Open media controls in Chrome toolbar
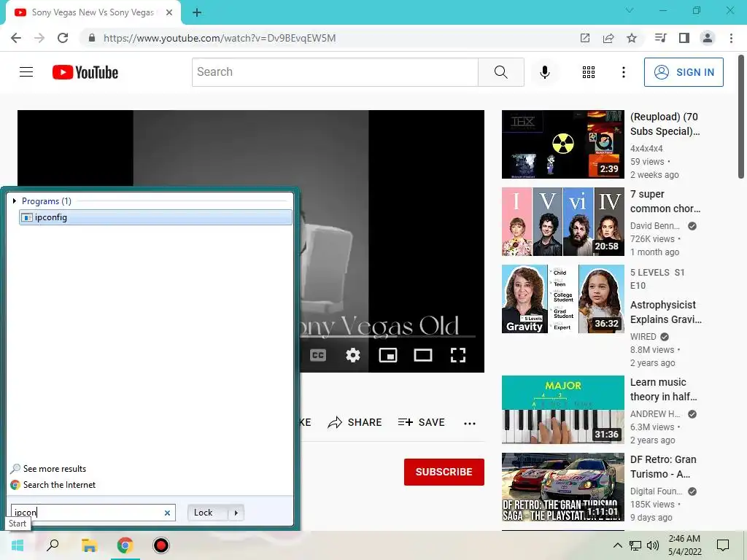The width and height of the screenshot is (747, 560). click(x=660, y=38)
